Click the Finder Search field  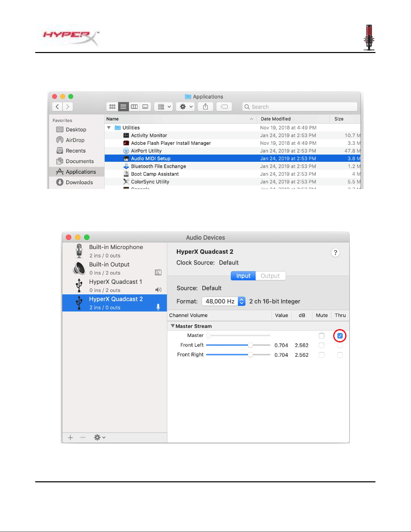300,107
